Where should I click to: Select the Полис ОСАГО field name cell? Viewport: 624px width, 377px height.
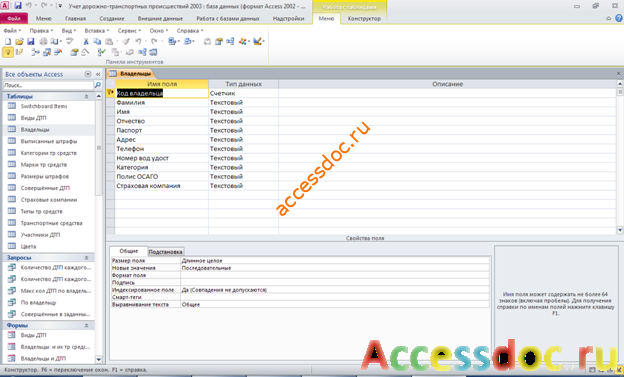point(162,176)
